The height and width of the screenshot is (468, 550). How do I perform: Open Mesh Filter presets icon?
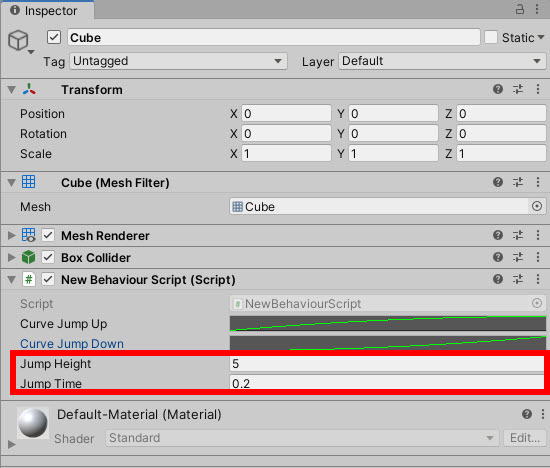(x=518, y=182)
